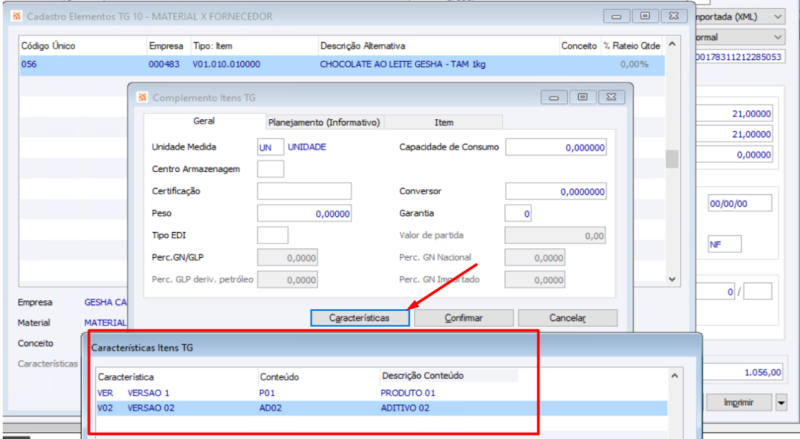Click the Conversor field showing 0,0000000
This screenshot has width=800, height=439.
(x=556, y=191)
